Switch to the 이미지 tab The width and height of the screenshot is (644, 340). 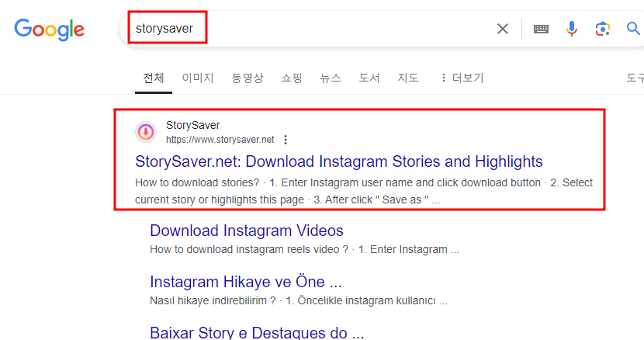[x=198, y=78]
